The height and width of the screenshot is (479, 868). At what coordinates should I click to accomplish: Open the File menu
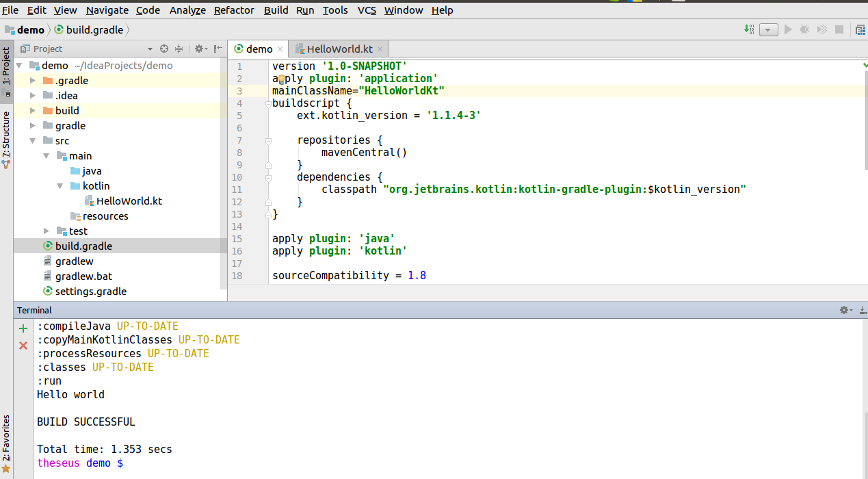point(10,10)
